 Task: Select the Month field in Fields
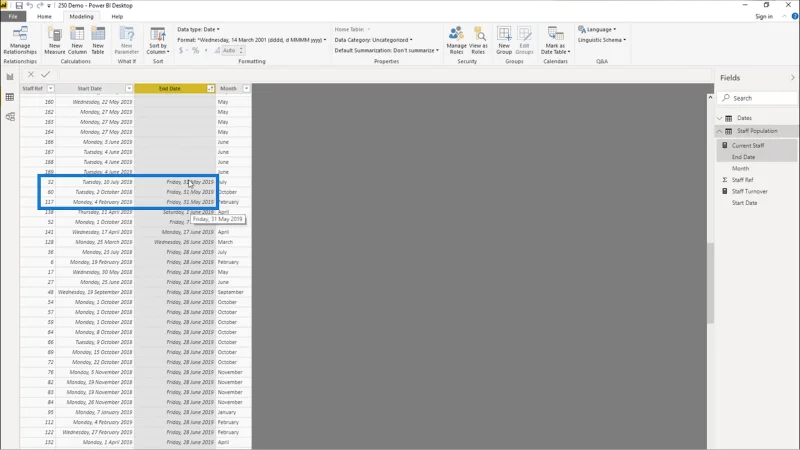click(x=740, y=168)
